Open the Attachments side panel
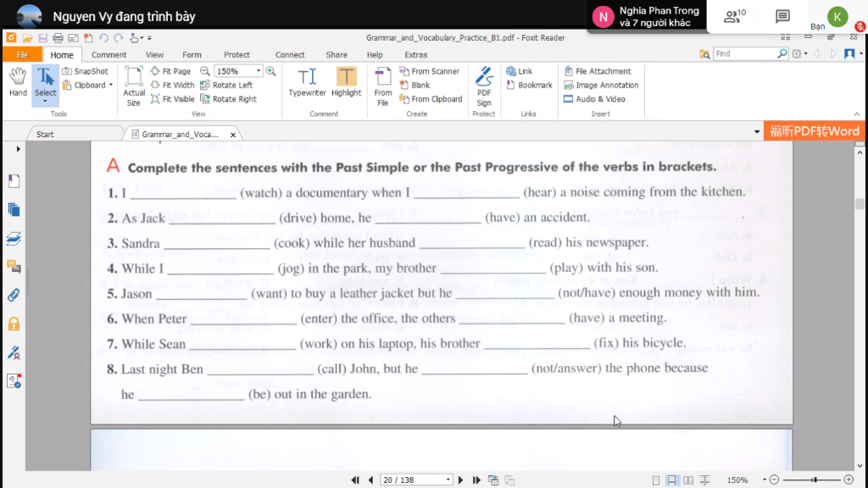 [x=14, y=295]
